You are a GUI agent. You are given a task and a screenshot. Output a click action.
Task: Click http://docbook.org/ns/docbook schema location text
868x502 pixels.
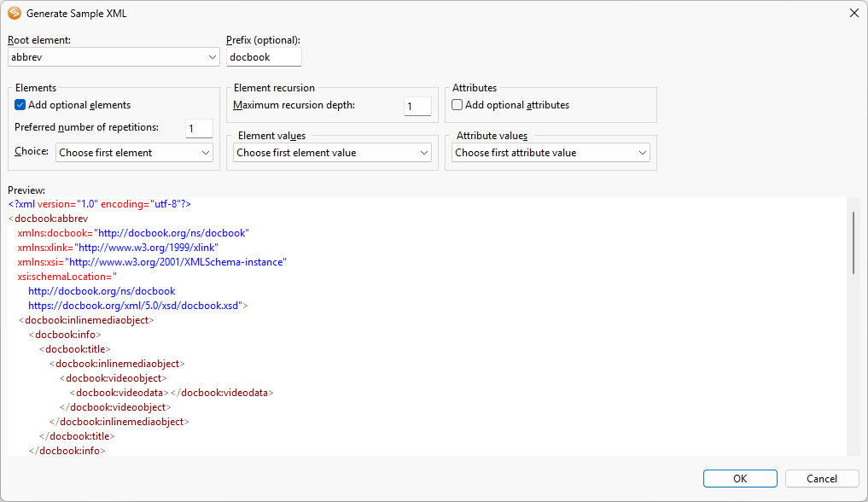(x=102, y=291)
